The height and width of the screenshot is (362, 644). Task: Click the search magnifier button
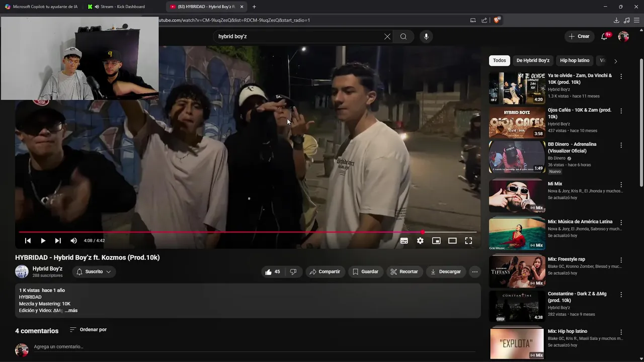click(x=404, y=36)
